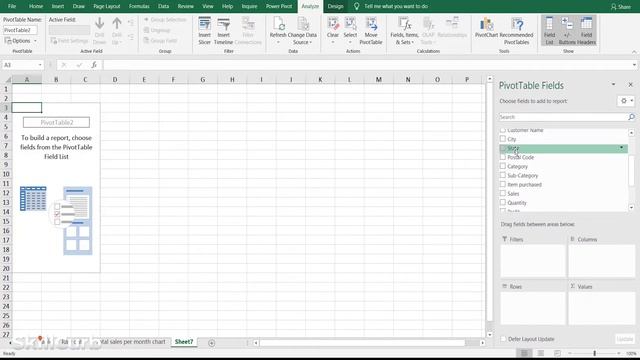This screenshot has height=360, width=640.
Task: Check the Category field checkbox
Action: (x=503, y=166)
